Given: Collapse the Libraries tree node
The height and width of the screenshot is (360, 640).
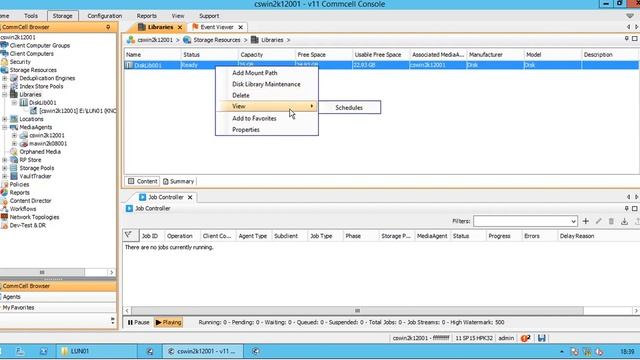Looking at the screenshot, I should click(4, 94).
